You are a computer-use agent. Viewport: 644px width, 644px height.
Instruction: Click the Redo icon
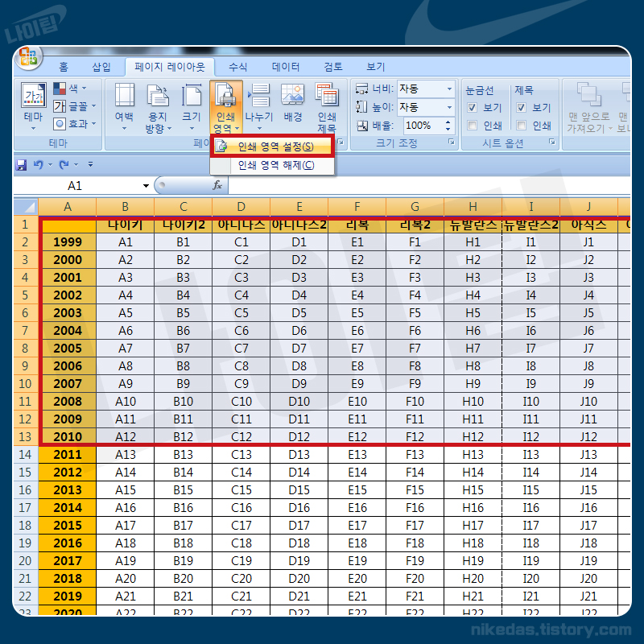pos(64,165)
